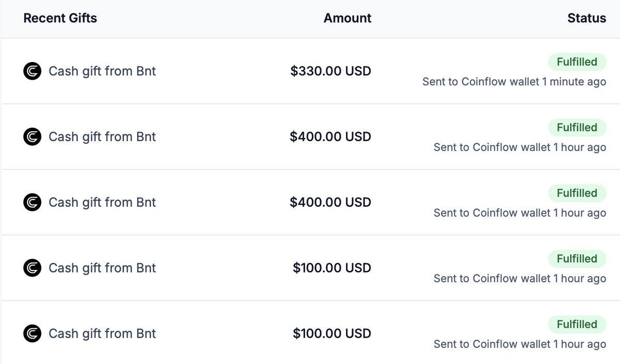Click the Fulfilled badge in the second row
This screenshot has height=364, width=620.
tap(577, 128)
